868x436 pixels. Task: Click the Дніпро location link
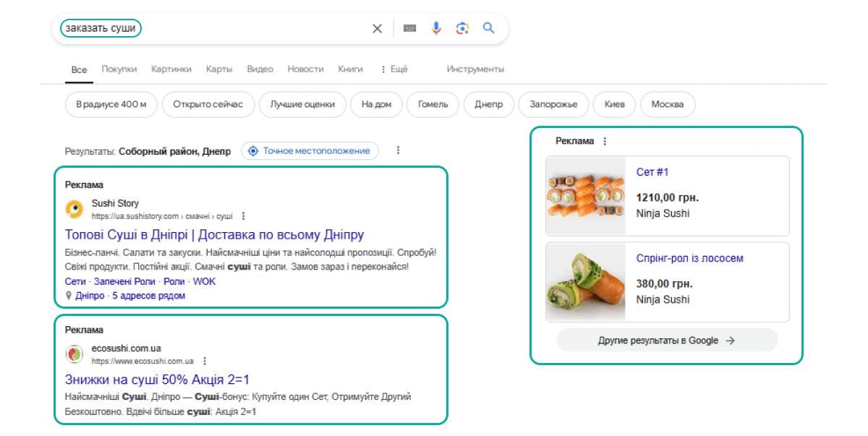[90, 296]
